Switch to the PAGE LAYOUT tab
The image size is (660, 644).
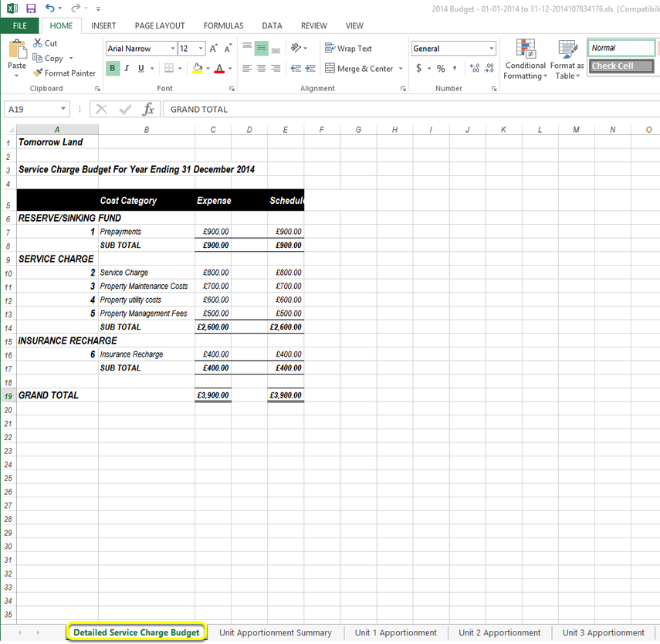point(160,25)
